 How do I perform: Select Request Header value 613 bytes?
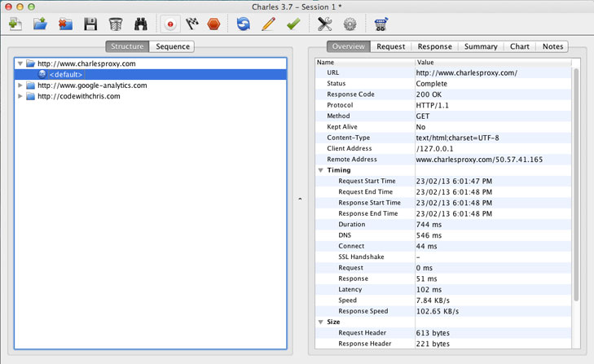pyautogui.click(x=433, y=333)
